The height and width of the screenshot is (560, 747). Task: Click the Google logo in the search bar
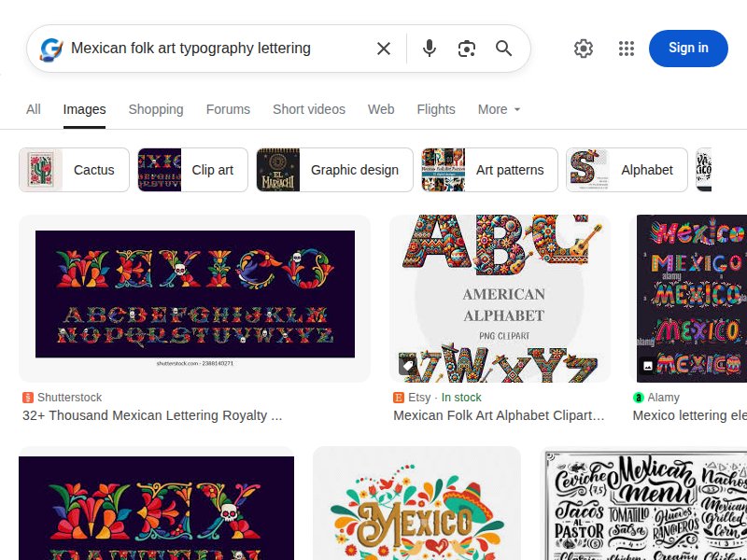coord(50,48)
